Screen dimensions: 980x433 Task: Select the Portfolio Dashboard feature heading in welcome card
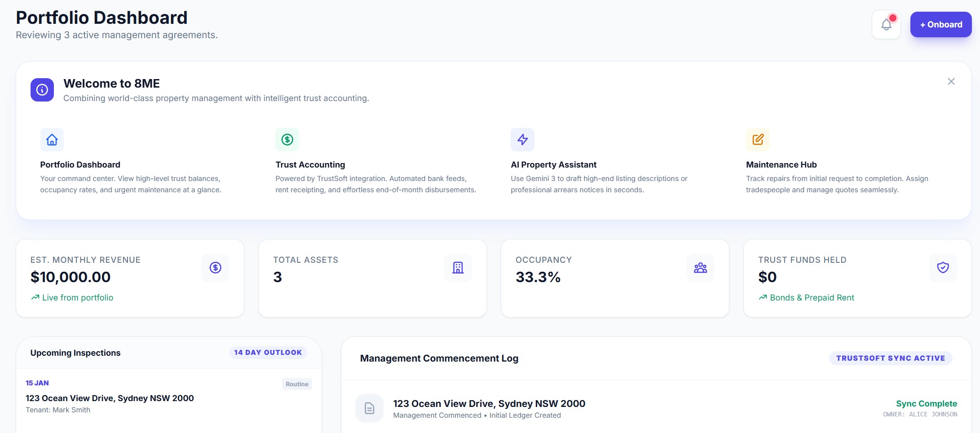pos(80,164)
